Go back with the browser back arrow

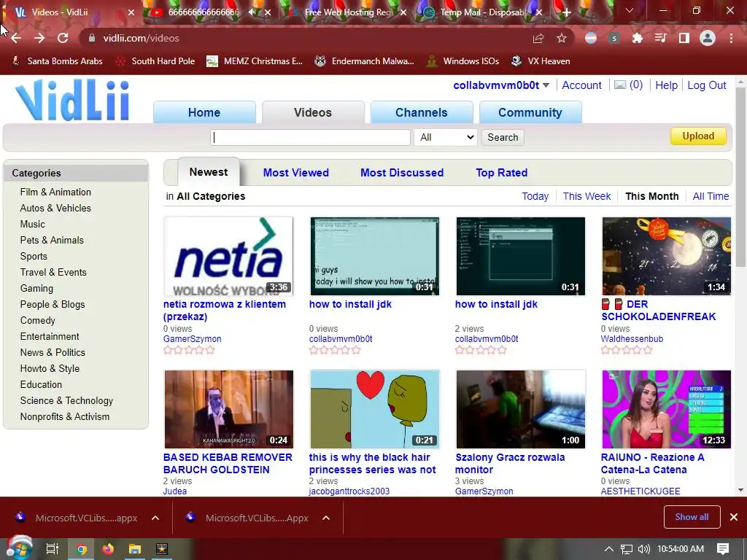pyautogui.click(x=16, y=38)
